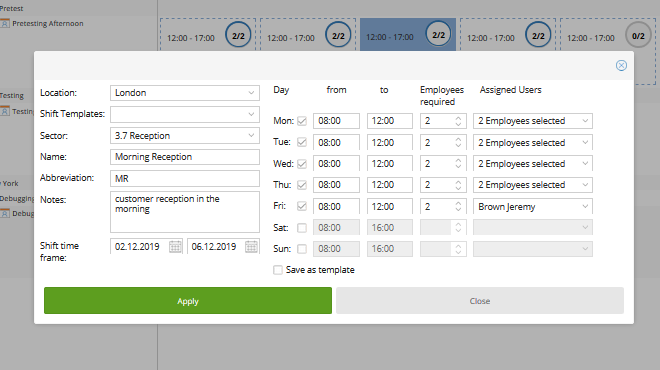660x370 pixels.
Task: Click the green Apply button
Action: pos(188,301)
